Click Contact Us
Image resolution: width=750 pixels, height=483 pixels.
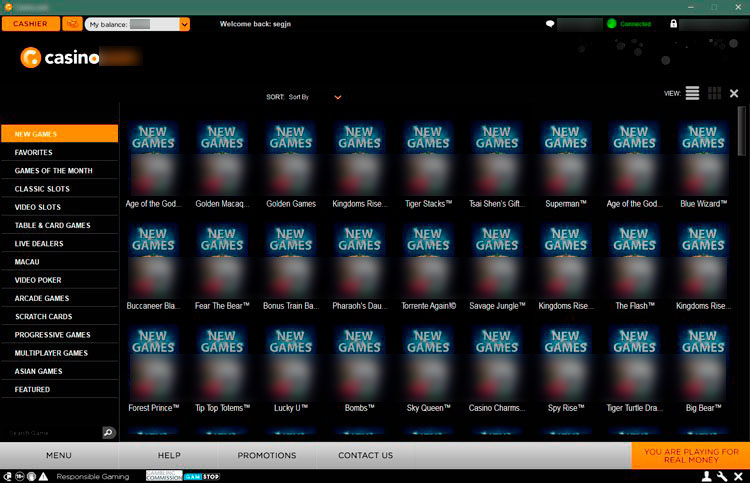click(365, 455)
